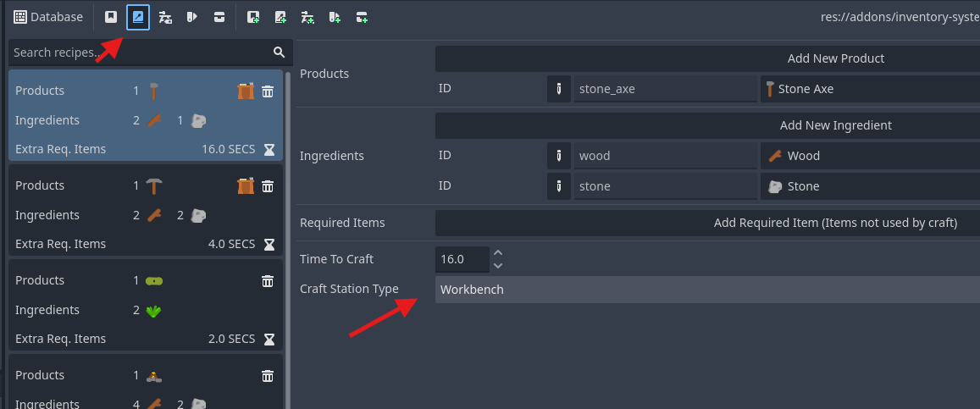Click edit ID icon beside the stone field
This screenshot has height=409, width=980.
point(559,186)
